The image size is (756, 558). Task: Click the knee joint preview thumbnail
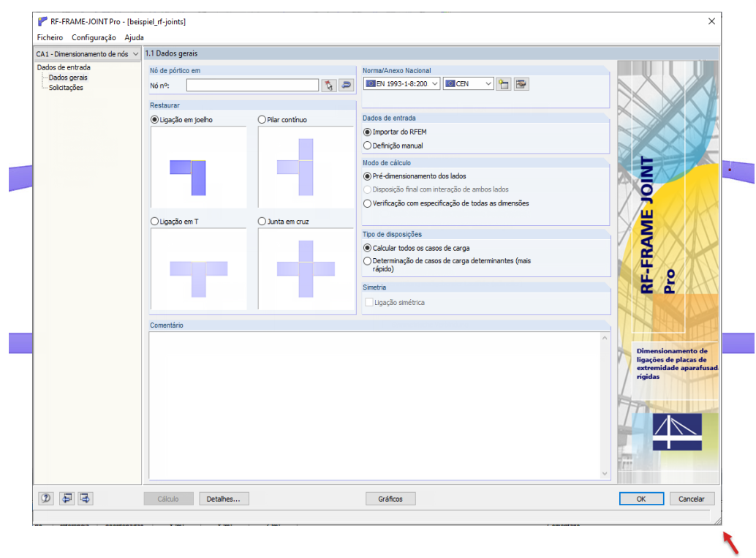point(199,167)
